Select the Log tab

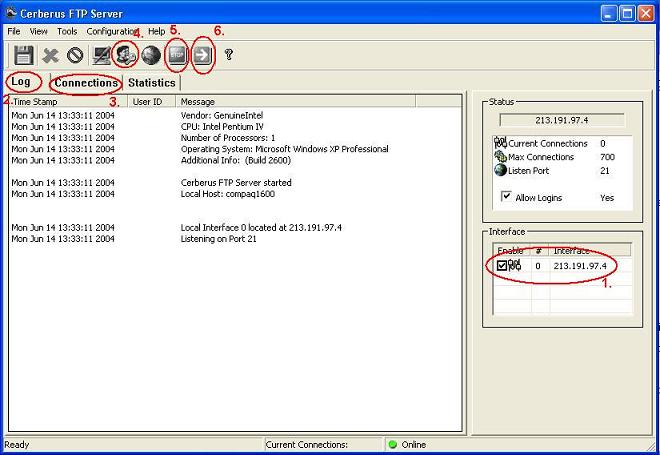(21, 83)
